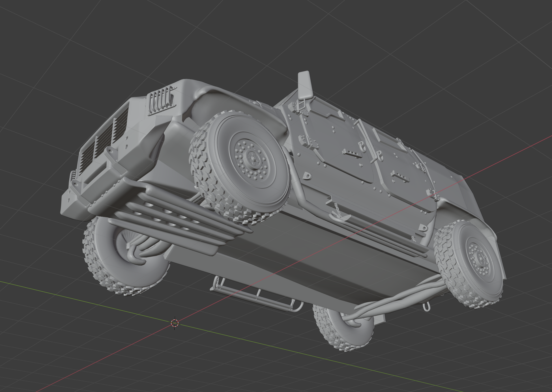Select the side mirror on the vehicle
Image resolution: width=552 pixels, height=392 pixels.
(305, 85)
